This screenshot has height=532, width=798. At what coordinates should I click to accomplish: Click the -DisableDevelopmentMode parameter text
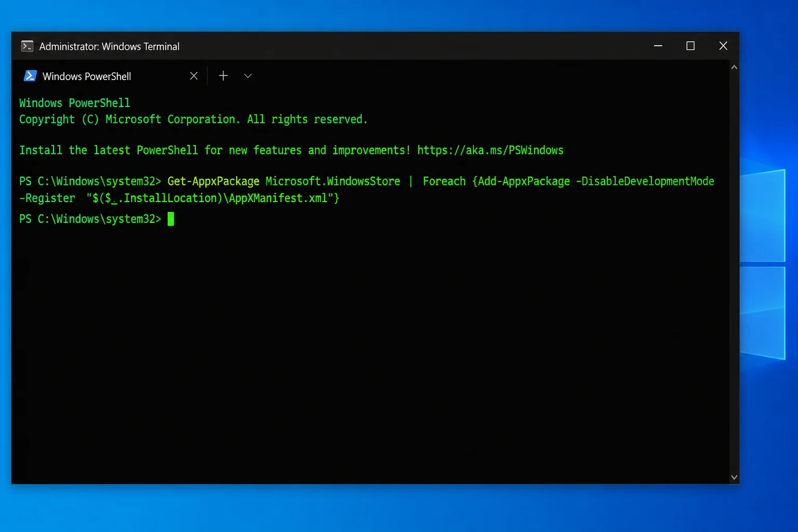645,181
